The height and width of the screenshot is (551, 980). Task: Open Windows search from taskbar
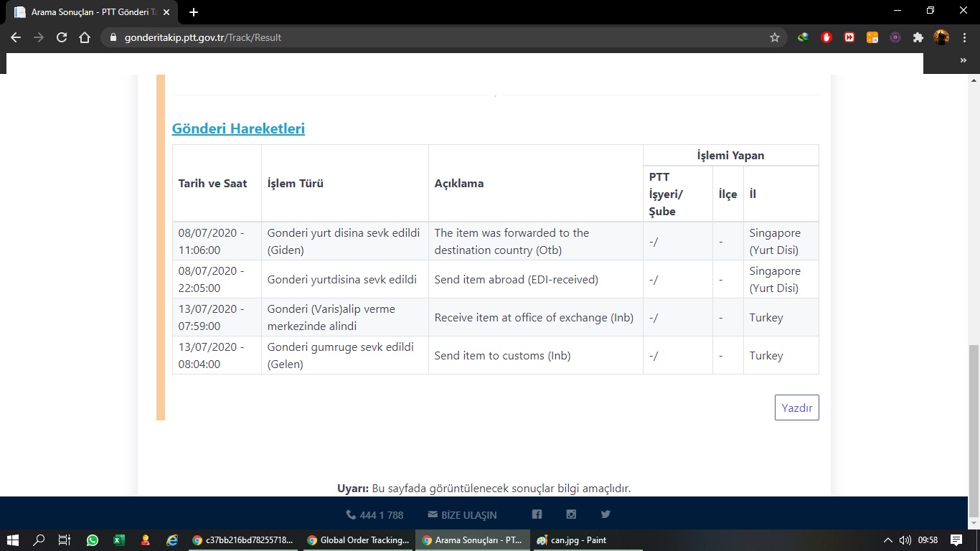click(x=39, y=540)
